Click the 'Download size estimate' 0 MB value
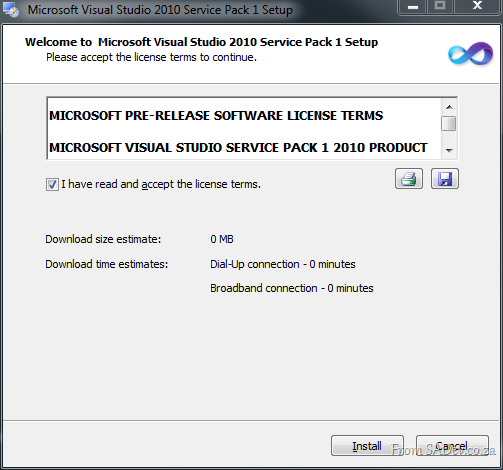The height and width of the screenshot is (470, 503). point(222,239)
